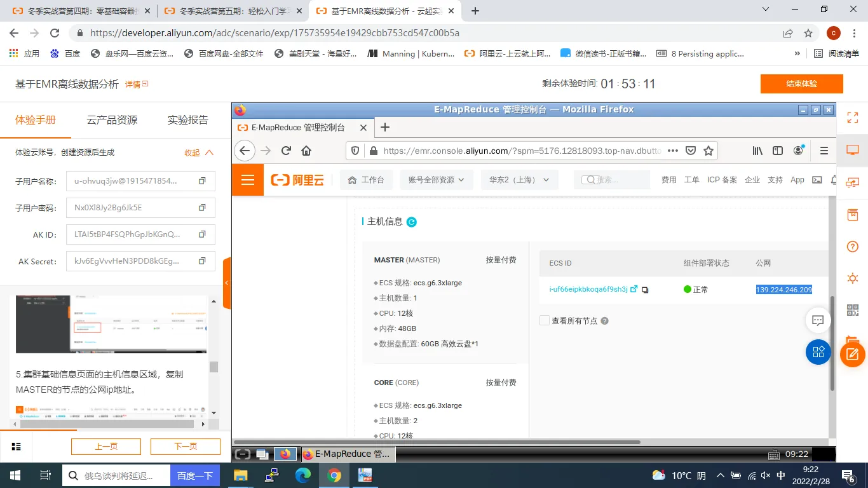
Task: Collapse left panel with orange side handle
Action: click(227, 283)
